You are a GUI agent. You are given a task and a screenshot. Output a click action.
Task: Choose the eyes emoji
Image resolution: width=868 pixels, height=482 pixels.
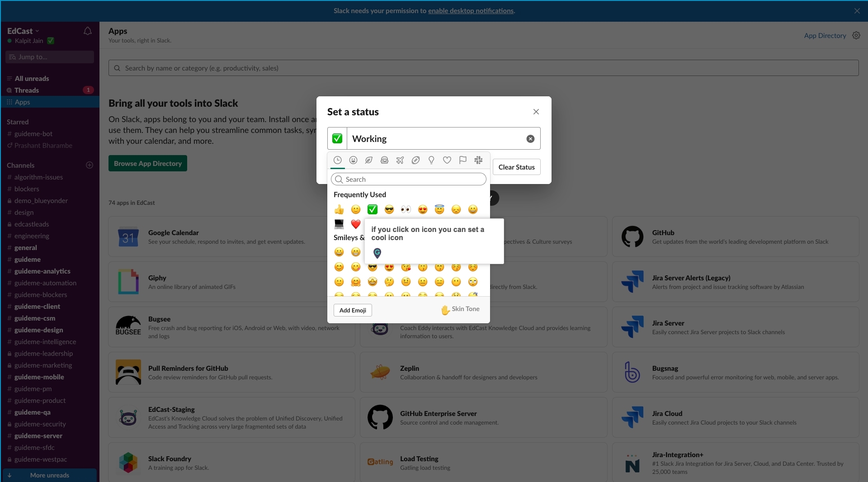406,209
